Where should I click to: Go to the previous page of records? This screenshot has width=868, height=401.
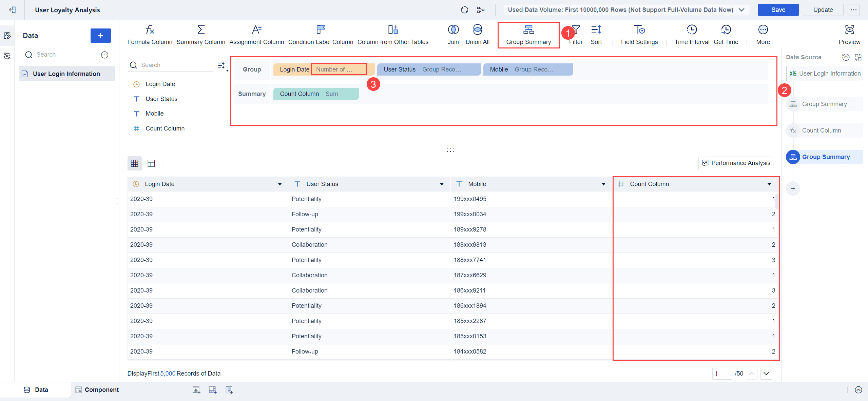tap(752, 374)
